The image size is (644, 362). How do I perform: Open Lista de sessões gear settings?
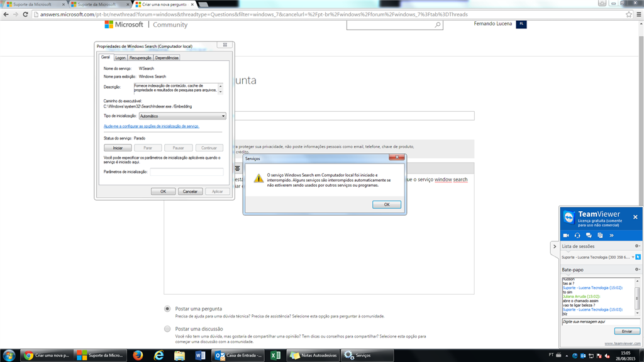638,246
